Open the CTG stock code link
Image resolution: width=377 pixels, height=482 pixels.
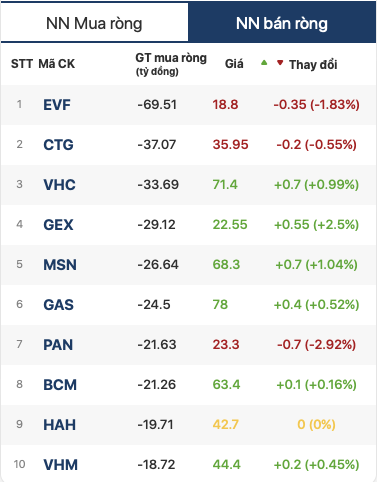(x=58, y=145)
